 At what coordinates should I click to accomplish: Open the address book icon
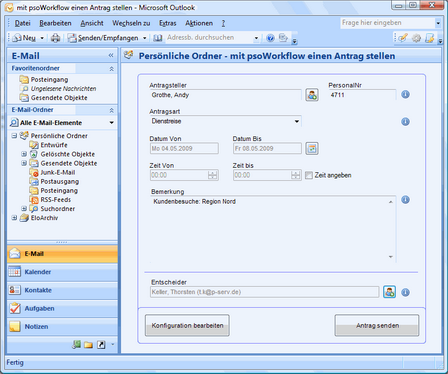pos(158,38)
